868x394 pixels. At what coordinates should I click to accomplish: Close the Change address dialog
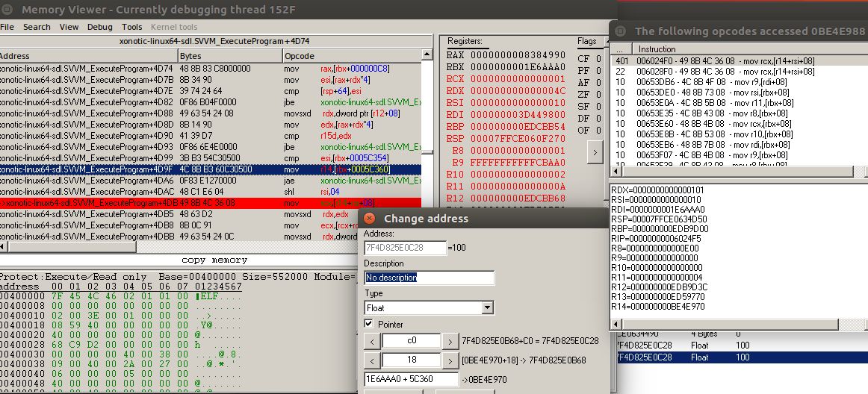click(x=369, y=218)
